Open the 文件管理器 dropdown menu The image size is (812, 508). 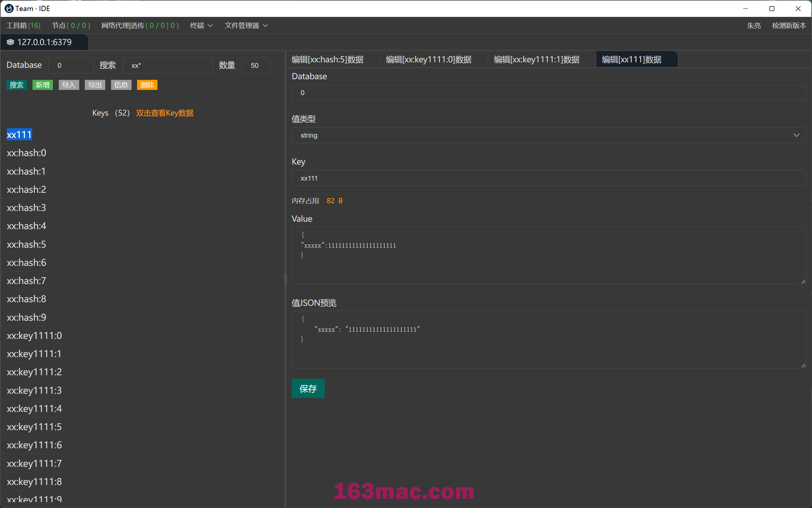pos(247,25)
